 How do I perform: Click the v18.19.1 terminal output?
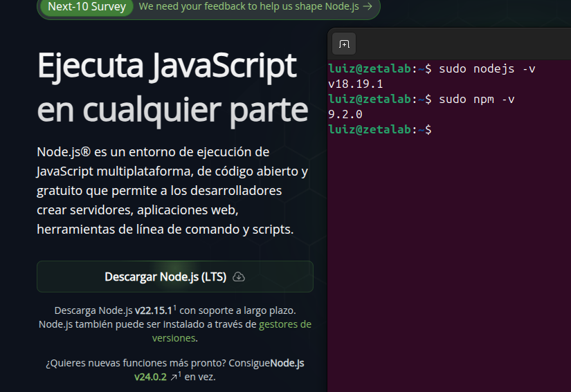[356, 84]
